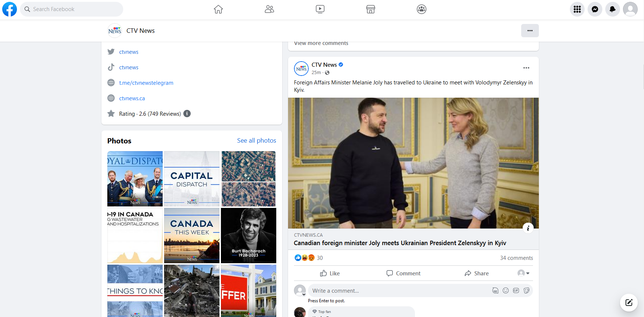Click the 25m post timestamp
The image size is (644, 317).
click(316, 73)
